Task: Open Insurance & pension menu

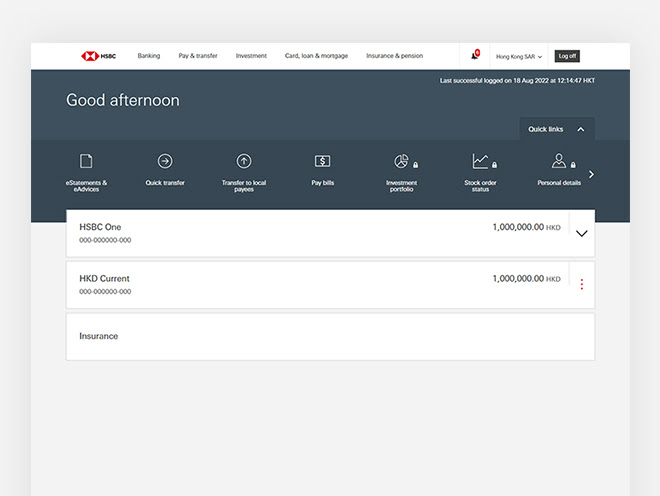Action: [394, 56]
